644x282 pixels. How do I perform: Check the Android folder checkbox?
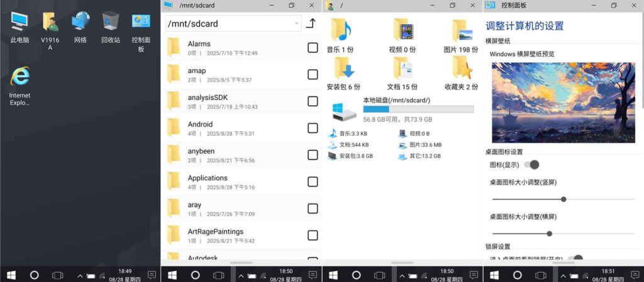click(x=313, y=128)
